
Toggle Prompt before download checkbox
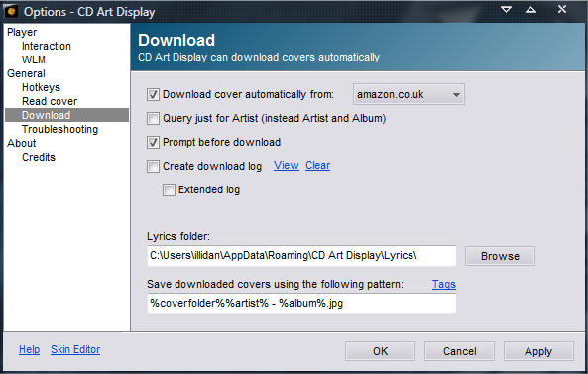click(153, 142)
